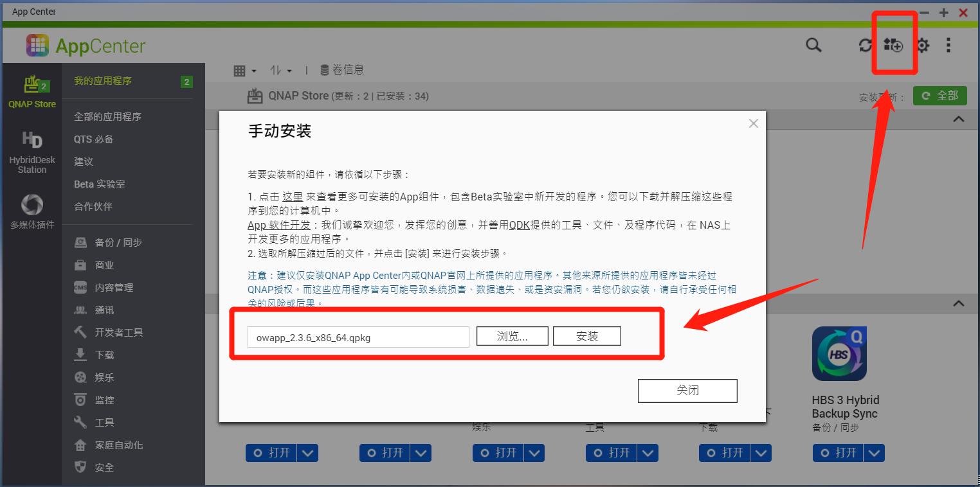This screenshot has width=980, height=487.
Task: Expand the 打开 dropdown for HBS 3
Action: 874,453
